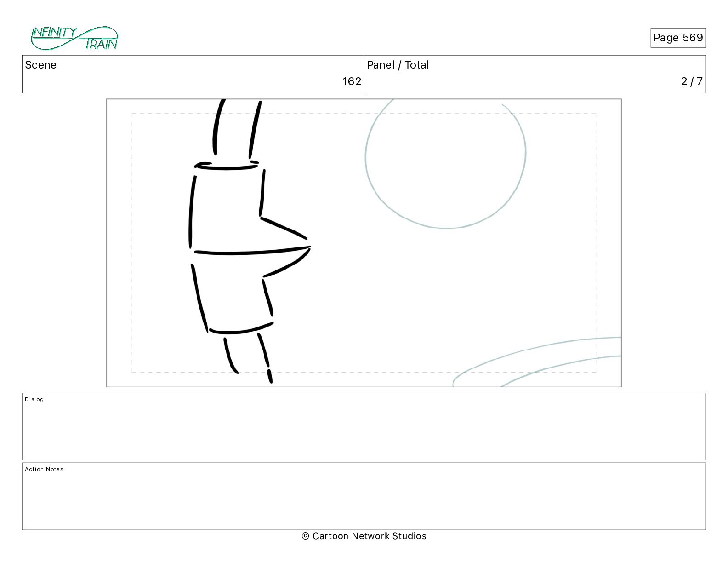Click the Cartoon Network Studios copyright text

click(364, 536)
